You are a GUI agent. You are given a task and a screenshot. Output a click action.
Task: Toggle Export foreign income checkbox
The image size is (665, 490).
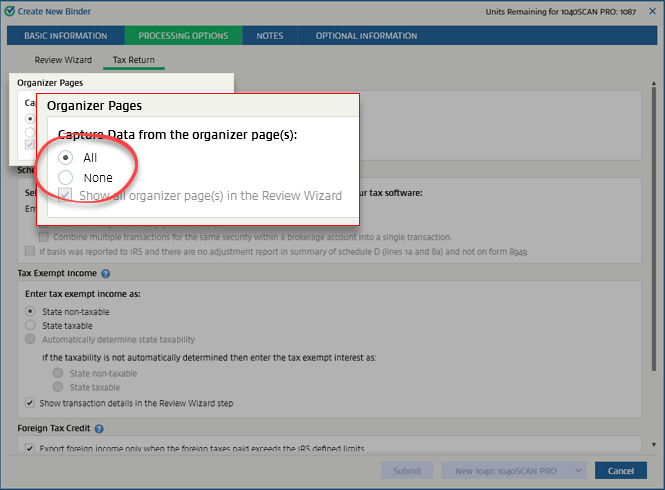[30, 449]
